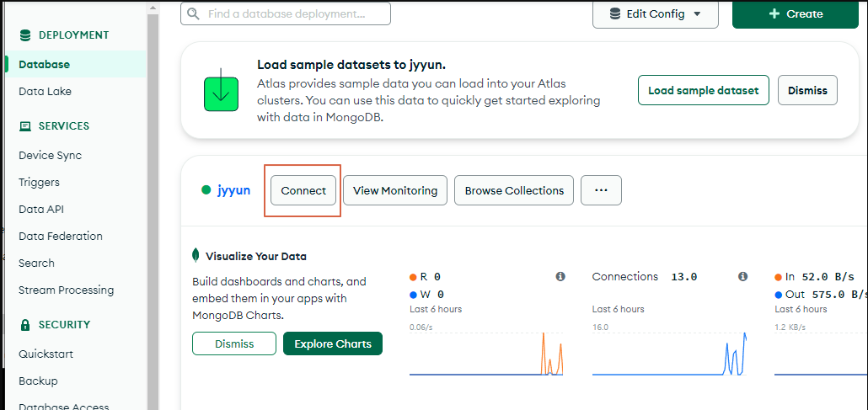
Task: Open Browse Collections
Action: tap(514, 190)
